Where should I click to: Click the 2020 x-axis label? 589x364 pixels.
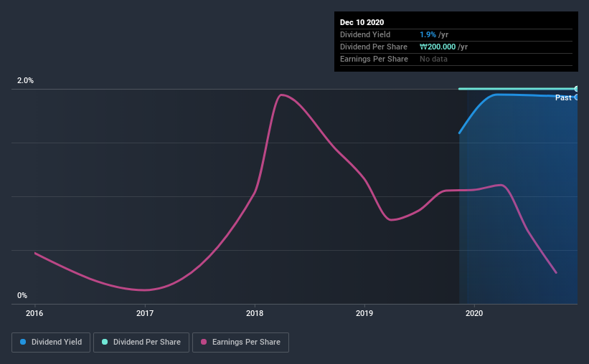click(474, 313)
